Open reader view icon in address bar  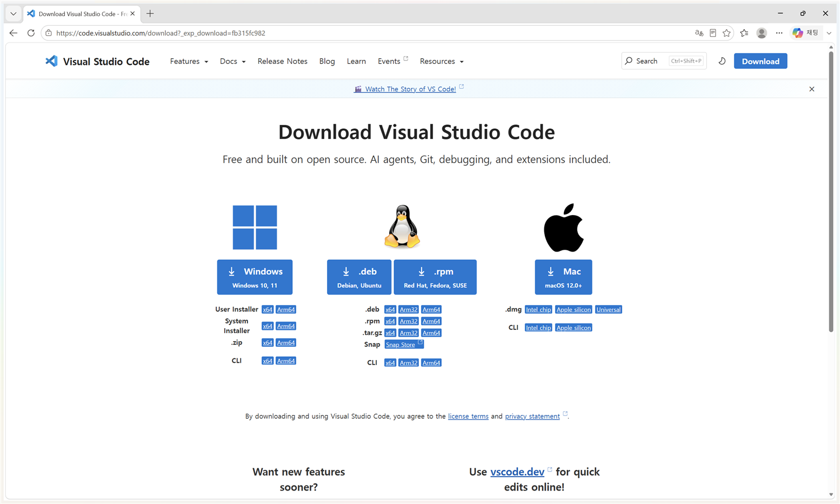pyautogui.click(x=713, y=33)
